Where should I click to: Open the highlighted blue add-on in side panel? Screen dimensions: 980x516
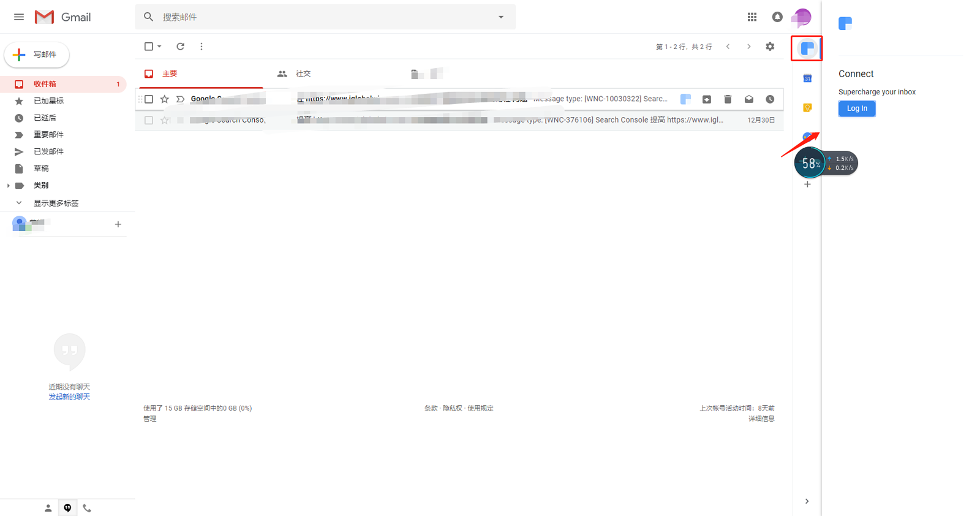(807, 48)
